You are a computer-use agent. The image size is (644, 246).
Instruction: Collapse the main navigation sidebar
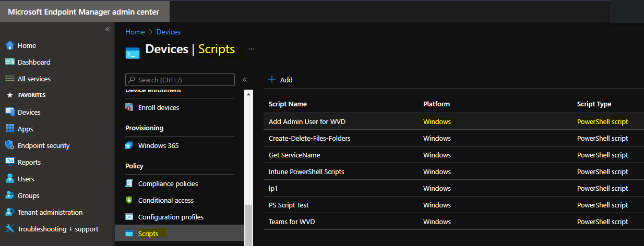[x=108, y=29]
